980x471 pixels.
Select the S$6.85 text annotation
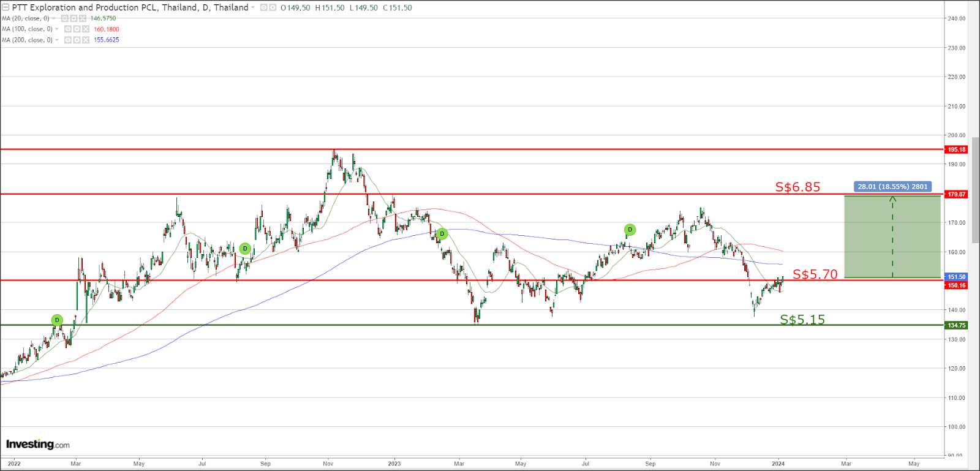pos(797,187)
